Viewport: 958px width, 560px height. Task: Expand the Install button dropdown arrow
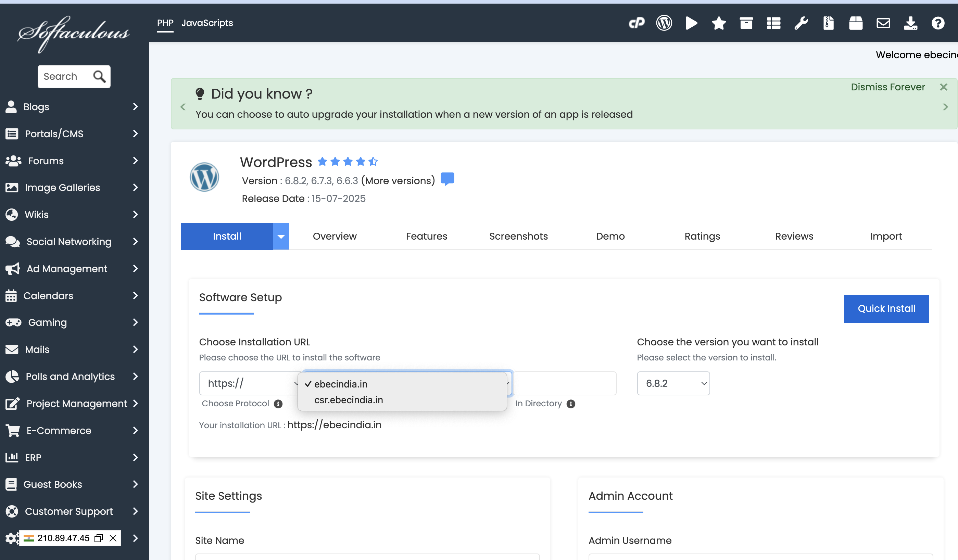pos(281,236)
